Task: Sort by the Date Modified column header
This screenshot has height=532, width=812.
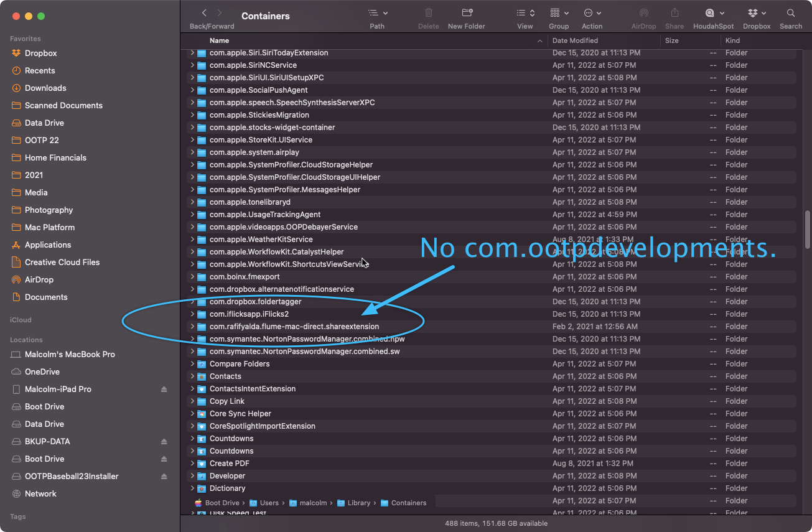Action: coord(575,40)
